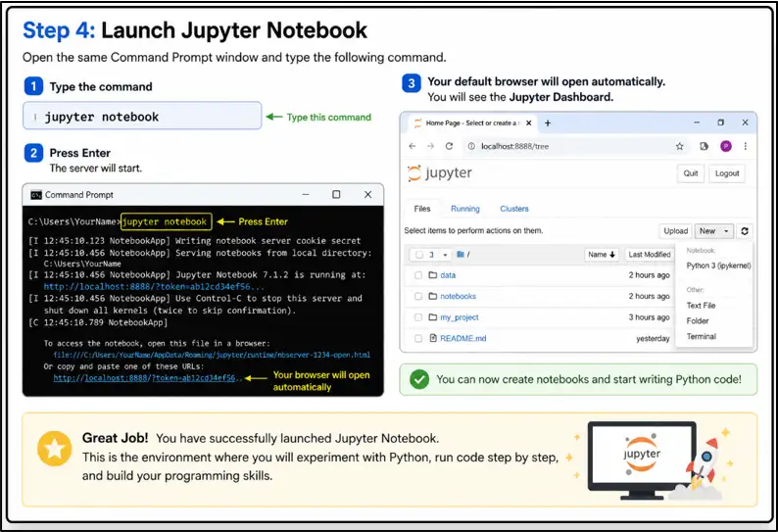Image resolution: width=778 pixels, height=532 pixels.
Task: Open the data folder link
Action: click(x=448, y=275)
